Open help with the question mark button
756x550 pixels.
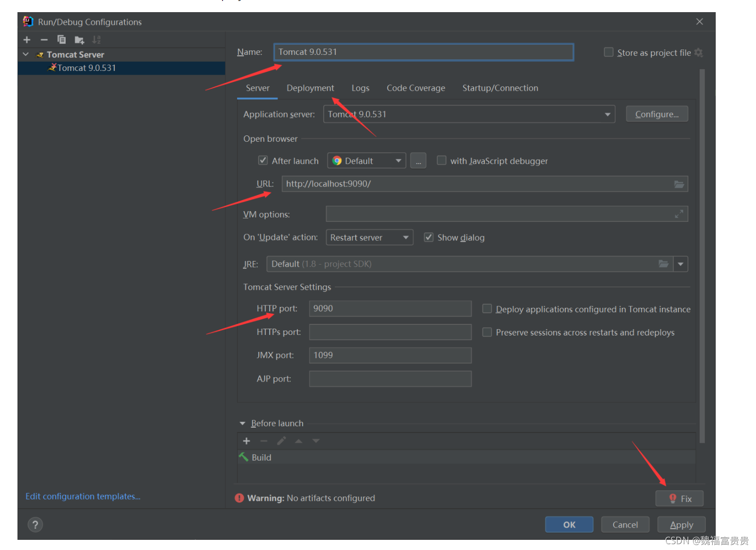click(35, 525)
